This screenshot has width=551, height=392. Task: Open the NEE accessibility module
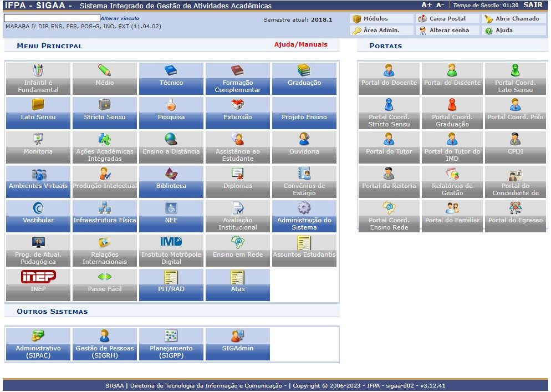pos(171,216)
